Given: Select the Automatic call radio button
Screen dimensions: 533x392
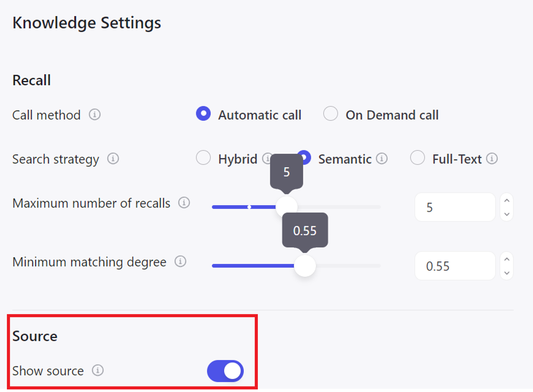Looking at the screenshot, I should (203, 114).
